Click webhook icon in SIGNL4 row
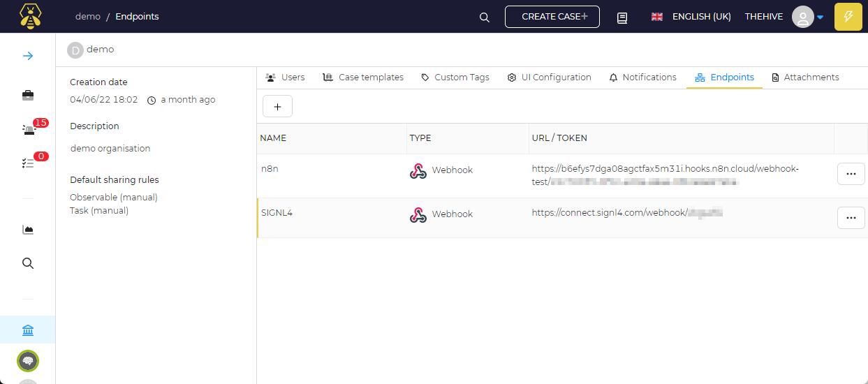 point(418,214)
